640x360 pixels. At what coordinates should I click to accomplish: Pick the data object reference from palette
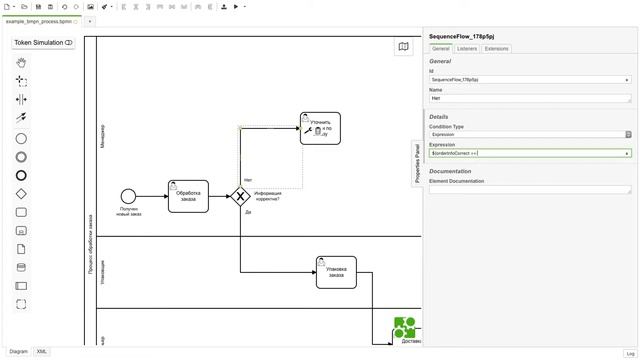pyautogui.click(x=21, y=249)
